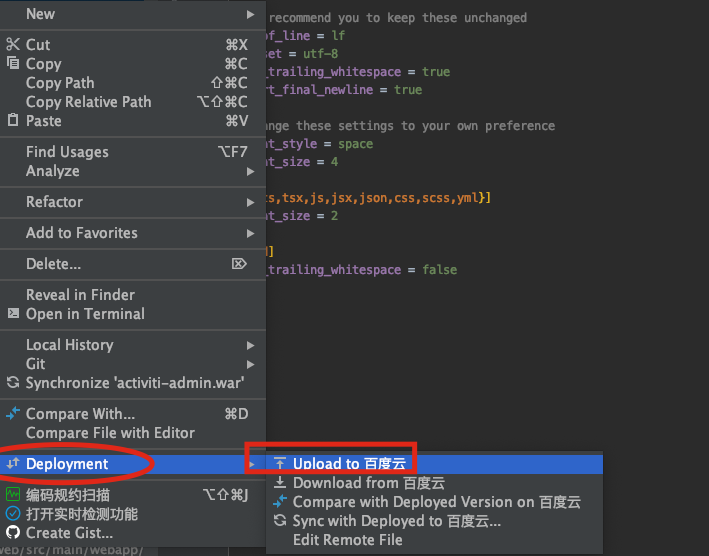Select 打开实时检测功能 menu entry

click(132, 514)
